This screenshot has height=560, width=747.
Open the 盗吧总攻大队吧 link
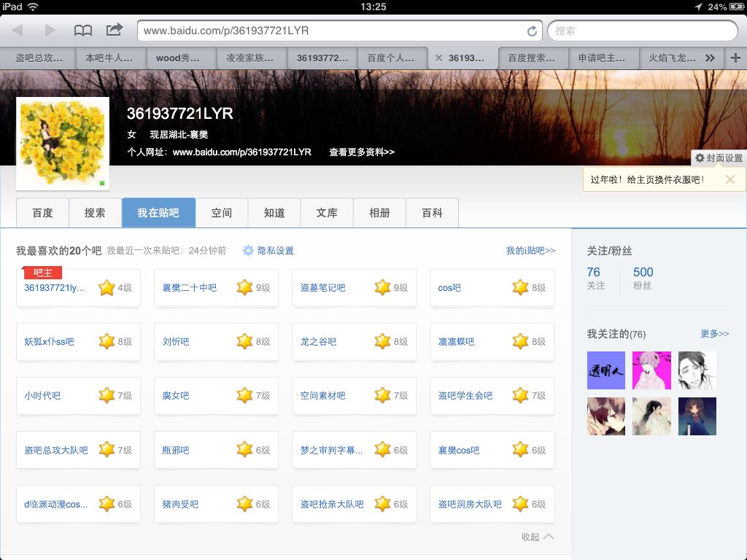(x=55, y=450)
